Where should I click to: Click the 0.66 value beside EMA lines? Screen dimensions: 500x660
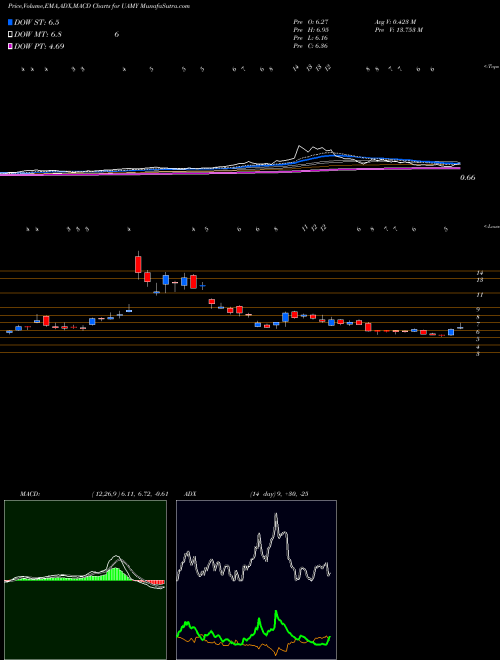467,178
